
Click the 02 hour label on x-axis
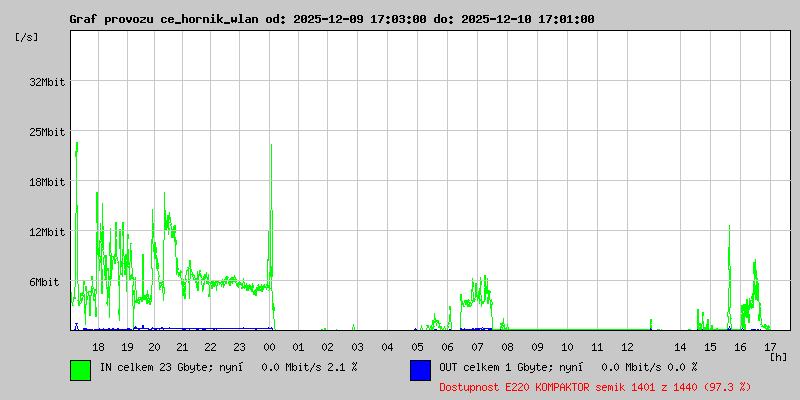pyautogui.click(x=328, y=347)
